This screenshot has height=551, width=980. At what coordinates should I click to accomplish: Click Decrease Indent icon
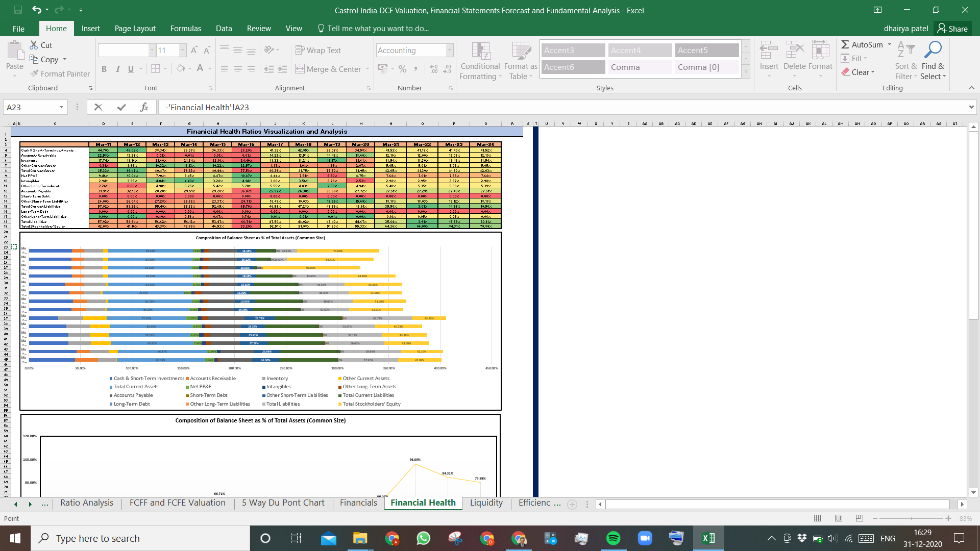269,69
